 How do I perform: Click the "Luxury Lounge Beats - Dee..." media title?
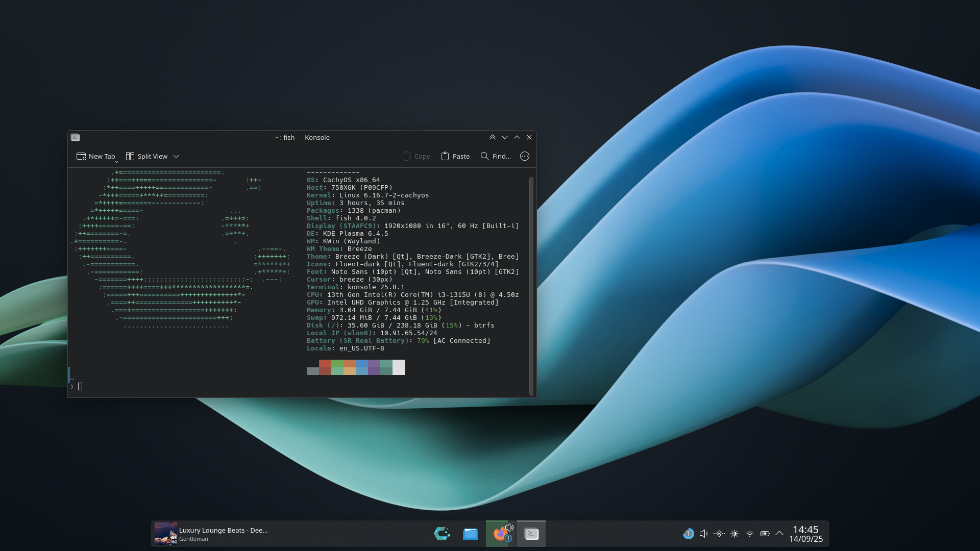[x=224, y=530]
